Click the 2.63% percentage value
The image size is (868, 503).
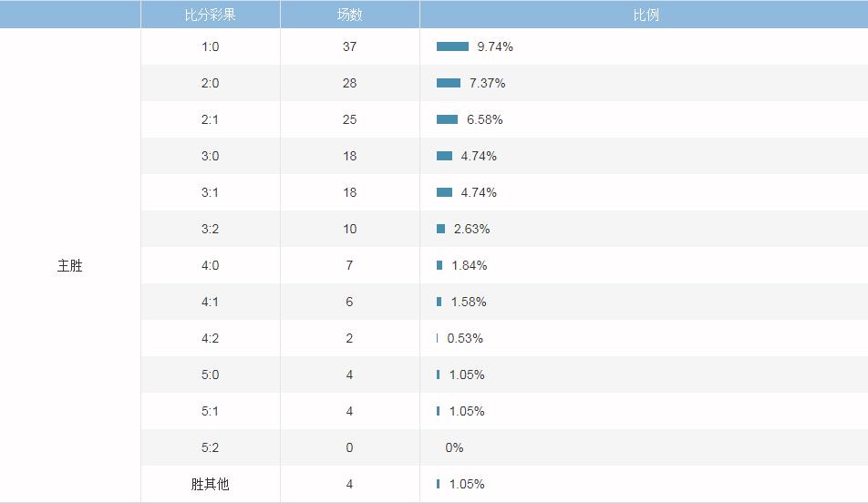pos(471,229)
